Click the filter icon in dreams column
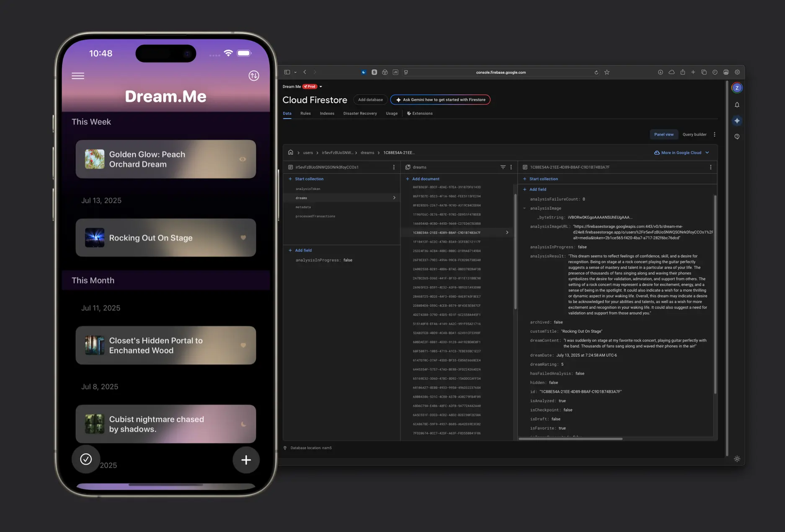Screen dimensions: 785x532 [x=503, y=167]
